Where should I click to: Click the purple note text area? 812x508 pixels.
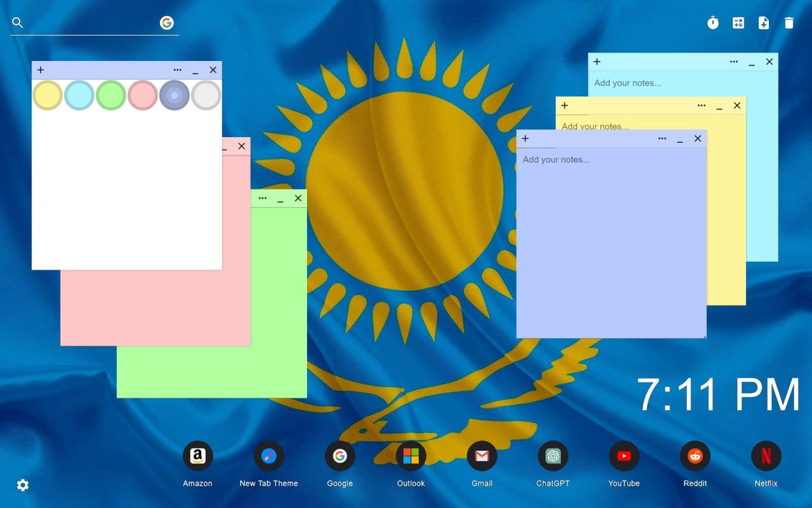612,243
